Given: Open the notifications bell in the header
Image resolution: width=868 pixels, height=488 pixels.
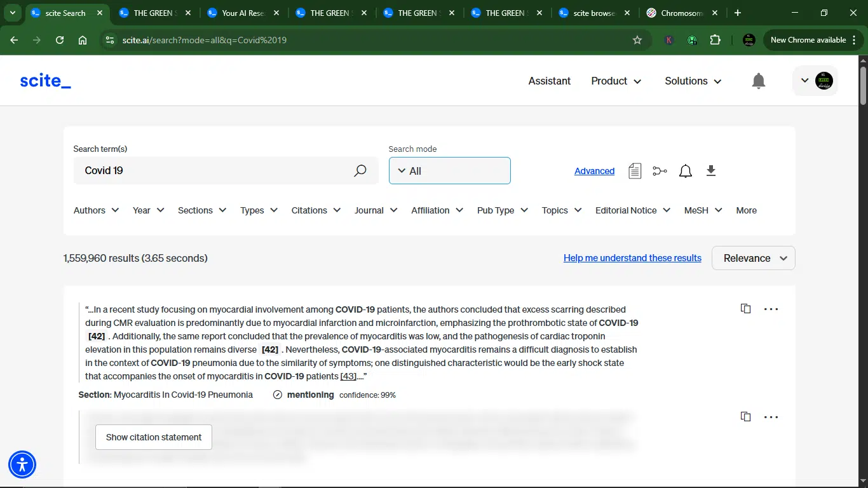Looking at the screenshot, I should [x=758, y=81].
